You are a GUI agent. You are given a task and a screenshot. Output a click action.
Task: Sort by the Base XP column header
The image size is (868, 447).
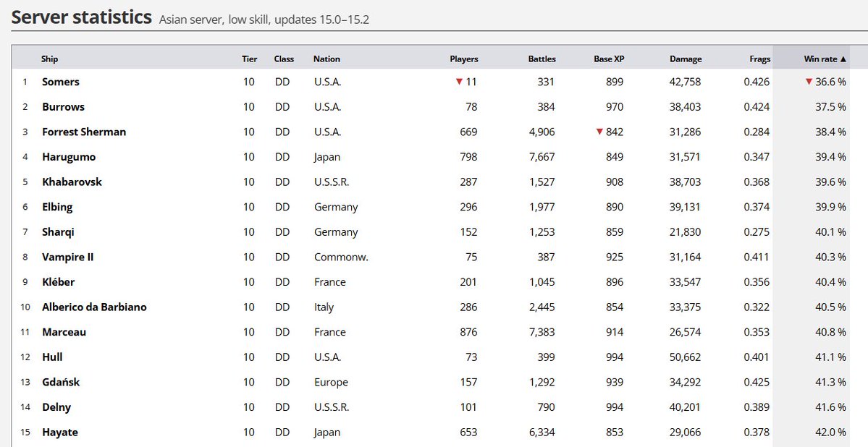[x=609, y=59]
